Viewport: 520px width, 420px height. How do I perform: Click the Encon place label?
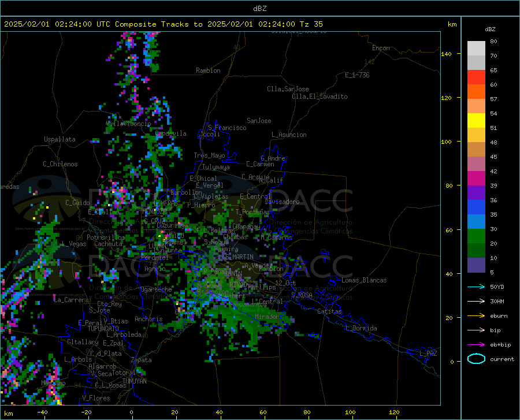point(381,48)
